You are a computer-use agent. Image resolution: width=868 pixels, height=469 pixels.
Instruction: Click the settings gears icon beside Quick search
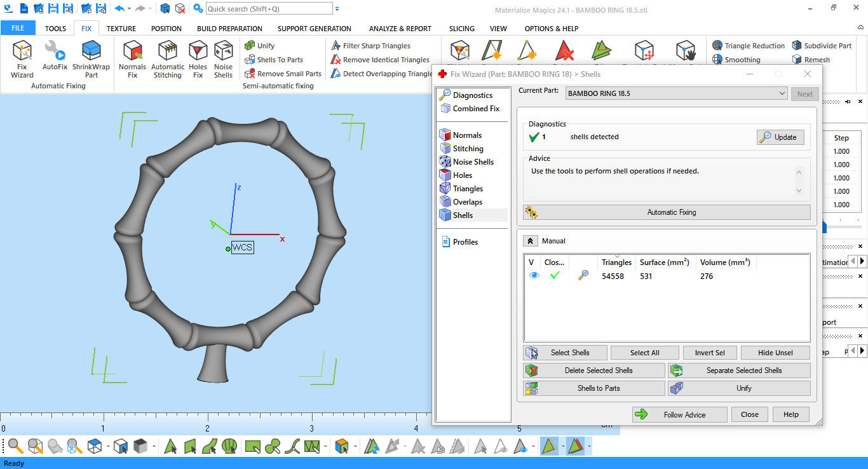[198, 8]
